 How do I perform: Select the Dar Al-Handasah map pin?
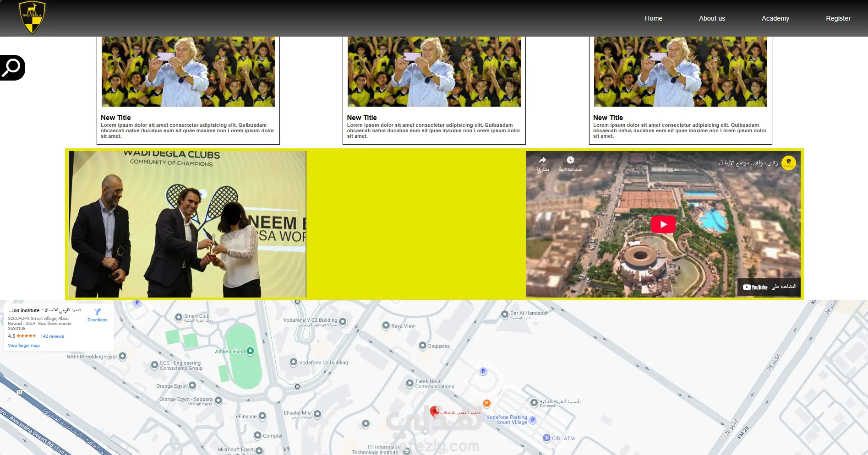(505, 314)
